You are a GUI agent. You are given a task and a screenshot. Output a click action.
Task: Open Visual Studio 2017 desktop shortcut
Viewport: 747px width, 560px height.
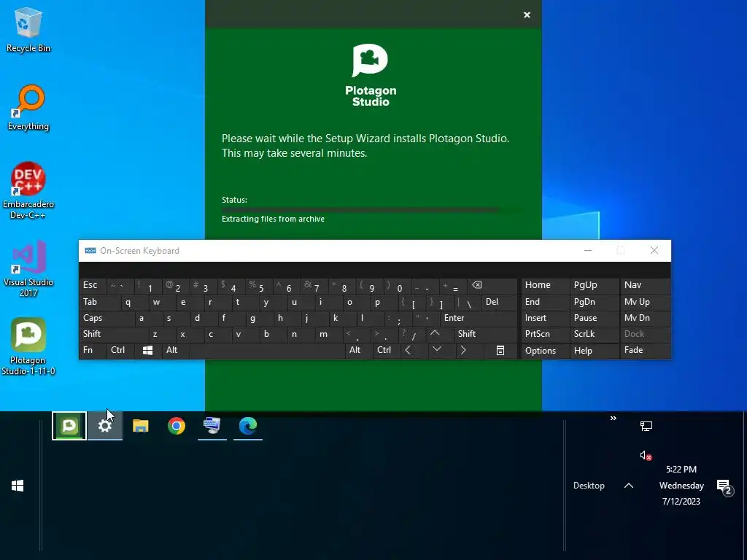click(x=28, y=268)
